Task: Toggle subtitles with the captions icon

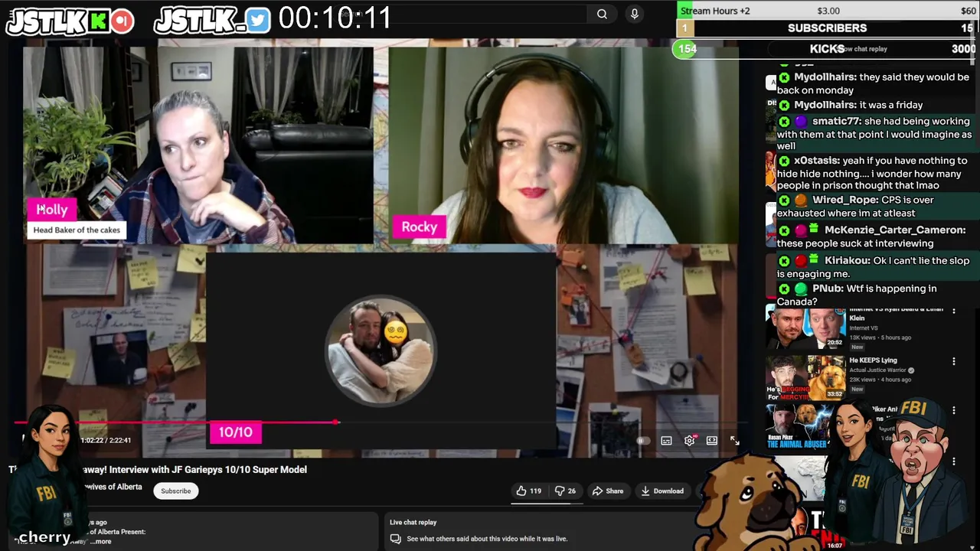Action: click(666, 440)
